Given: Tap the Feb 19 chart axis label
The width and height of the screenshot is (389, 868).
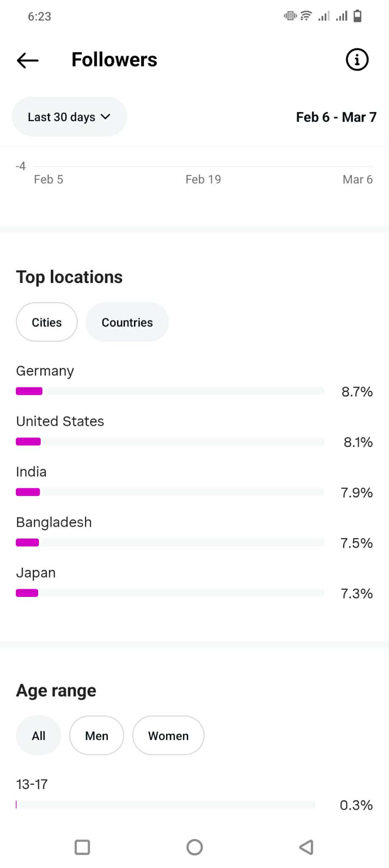Looking at the screenshot, I should pyautogui.click(x=203, y=179).
